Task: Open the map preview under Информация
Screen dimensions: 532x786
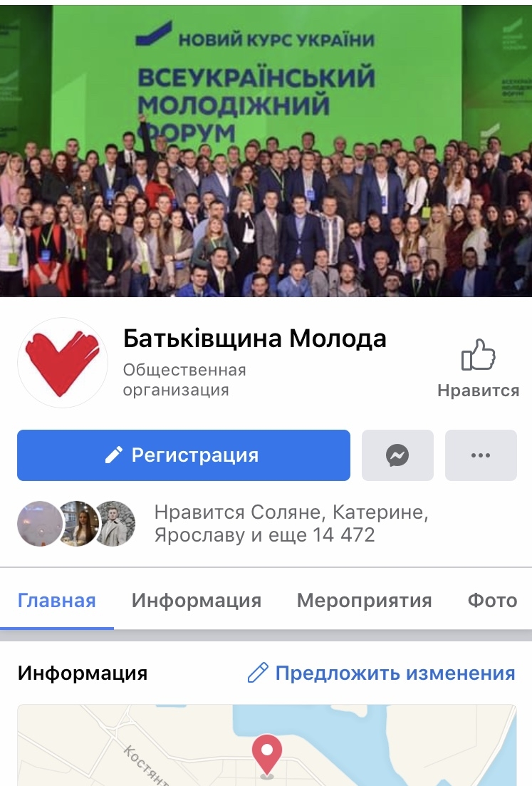Action: click(x=266, y=745)
